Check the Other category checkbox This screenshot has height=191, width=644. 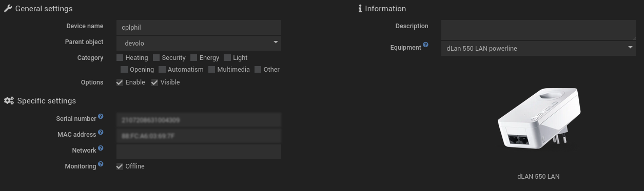pyautogui.click(x=258, y=70)
